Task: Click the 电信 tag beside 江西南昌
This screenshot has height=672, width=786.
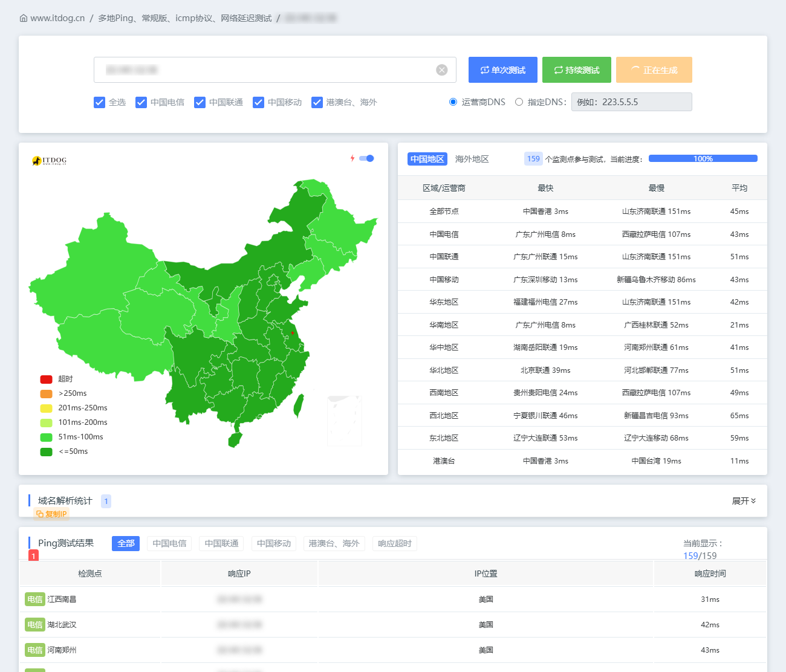Action: pos(35,599)
